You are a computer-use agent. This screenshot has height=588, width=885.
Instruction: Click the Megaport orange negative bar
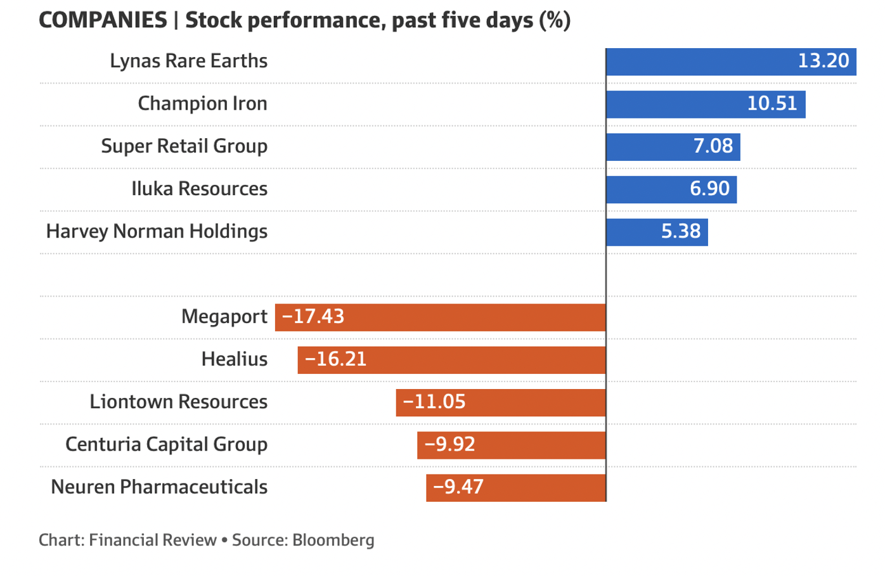tap(440, 317)
